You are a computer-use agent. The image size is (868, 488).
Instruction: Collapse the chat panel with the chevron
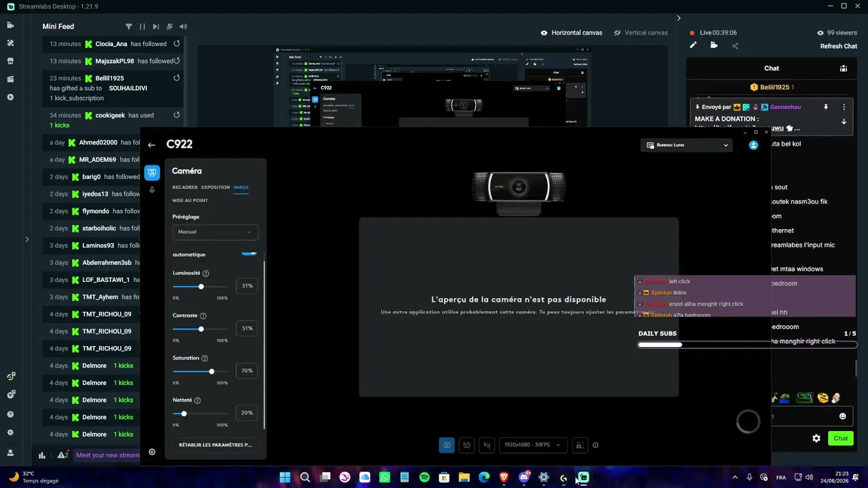(x=679, y=18)
